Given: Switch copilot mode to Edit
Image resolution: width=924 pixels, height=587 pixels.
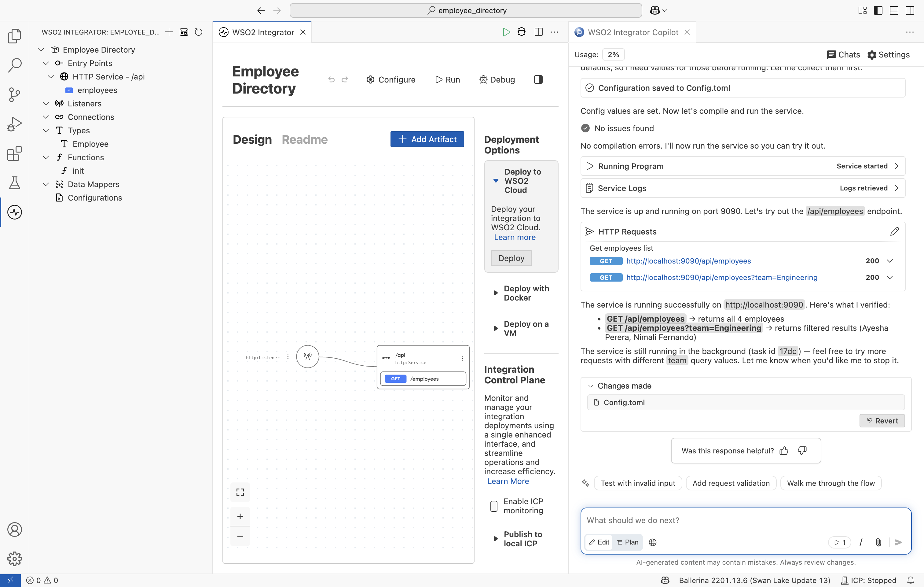Looking at the screenshot, I should [599, 542].
